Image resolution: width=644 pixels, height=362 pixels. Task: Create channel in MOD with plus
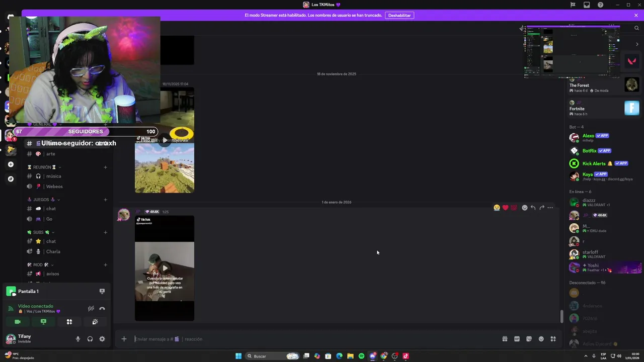point(105,264)
